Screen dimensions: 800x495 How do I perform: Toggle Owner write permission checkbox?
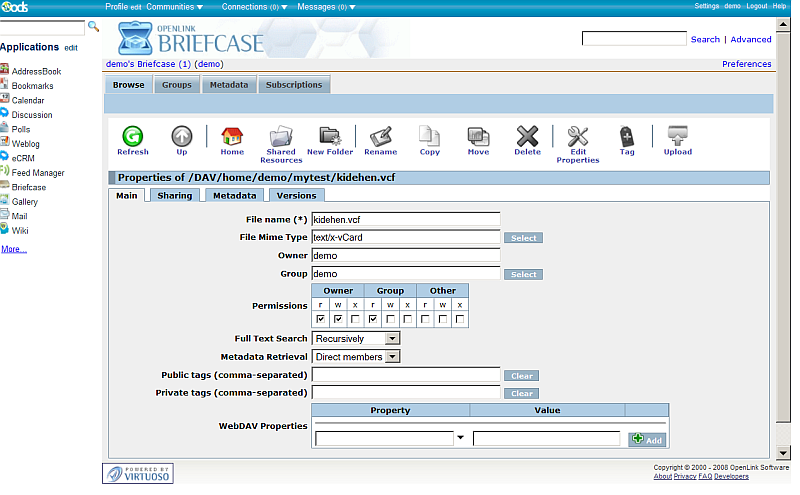pyautogui.click(x=339, y=319)
